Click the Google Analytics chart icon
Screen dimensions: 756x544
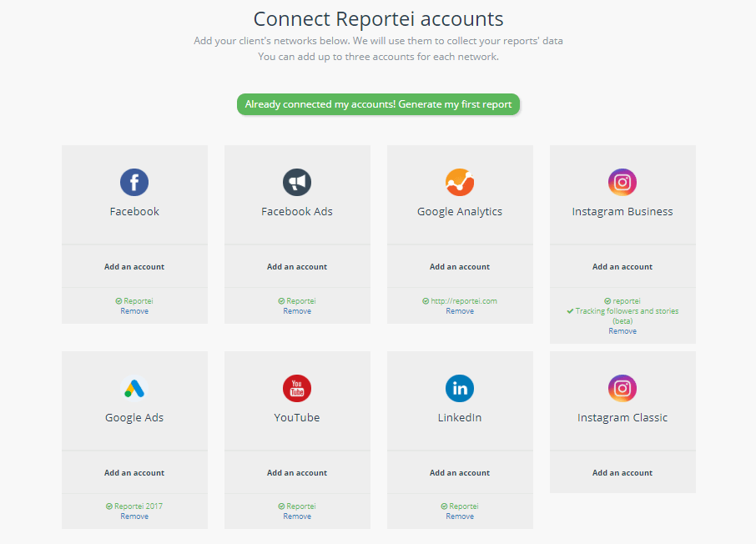(x=460, y=182)
